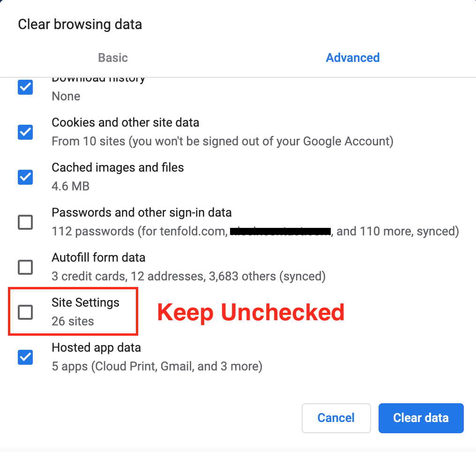The height and width of the screenshot is (452, 476).
Task: Click the "Site Settings" label text
Action: click(x=85, y=302)
